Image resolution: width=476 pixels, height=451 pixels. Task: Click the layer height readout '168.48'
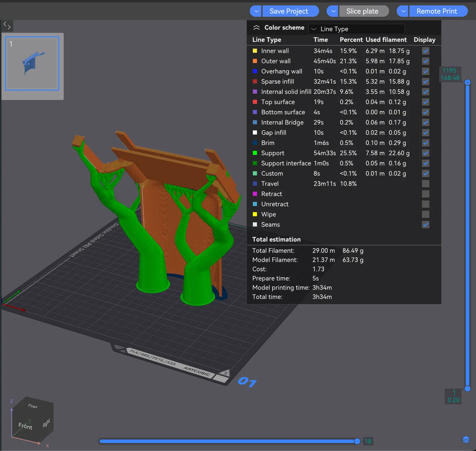point(450,78)
